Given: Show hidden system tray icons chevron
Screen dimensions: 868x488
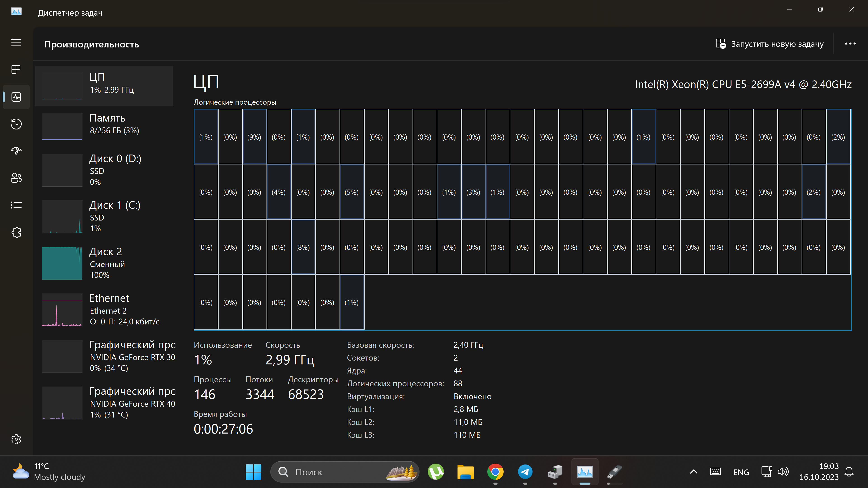Looking at the screenshot, I should (693, 472).
